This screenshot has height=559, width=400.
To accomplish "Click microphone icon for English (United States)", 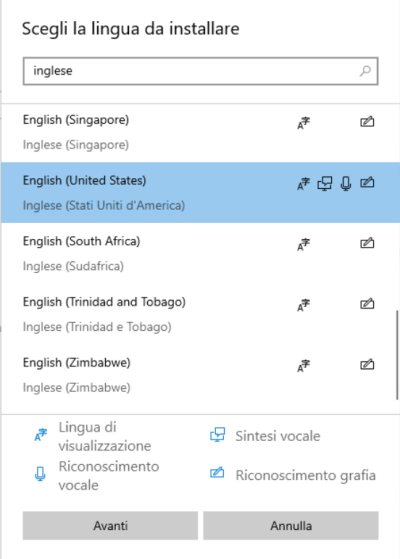I will (345, 184).
